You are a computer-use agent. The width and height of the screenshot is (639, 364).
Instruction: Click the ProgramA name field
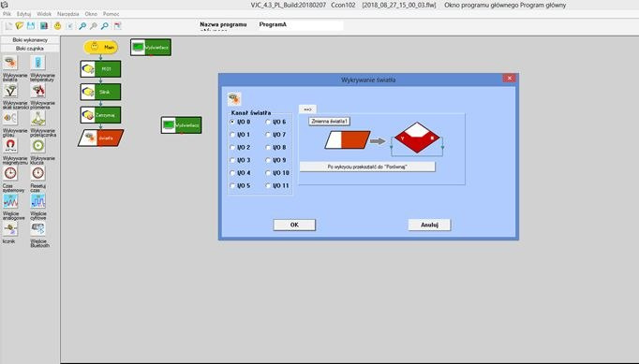pyautogui.click(x=301, y=25)
